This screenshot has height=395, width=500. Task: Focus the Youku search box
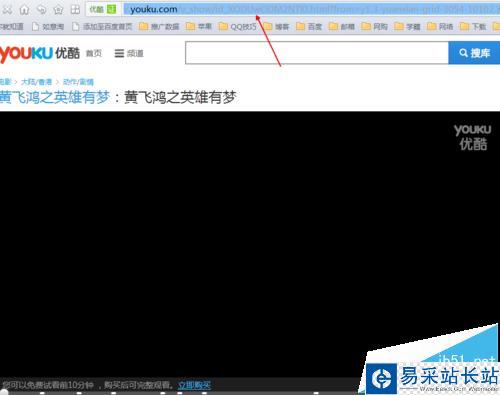point(317,53)
